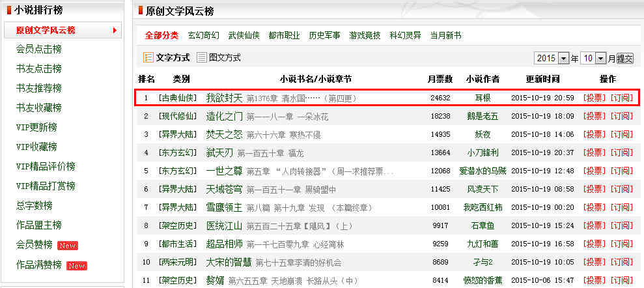644x288 pixels.
Task: Open category [现代修仙] link
Action: point(177,116)
